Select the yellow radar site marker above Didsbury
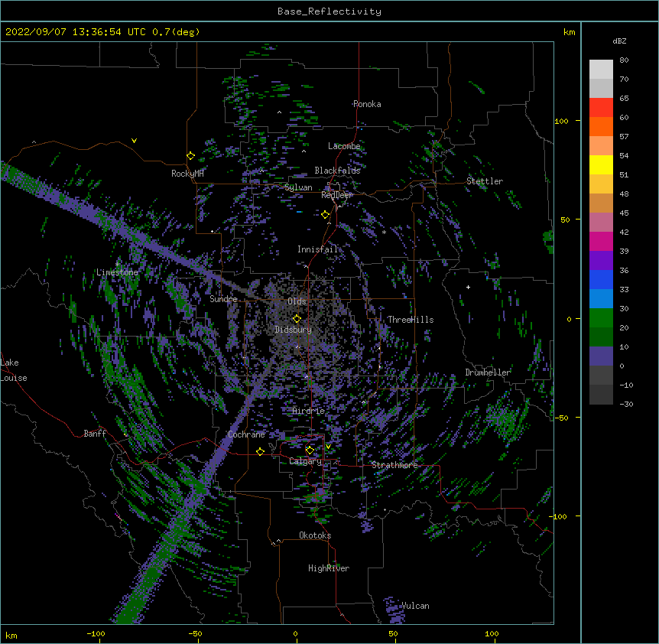This screenshot has height=644, width=659. tap(297, 318)
